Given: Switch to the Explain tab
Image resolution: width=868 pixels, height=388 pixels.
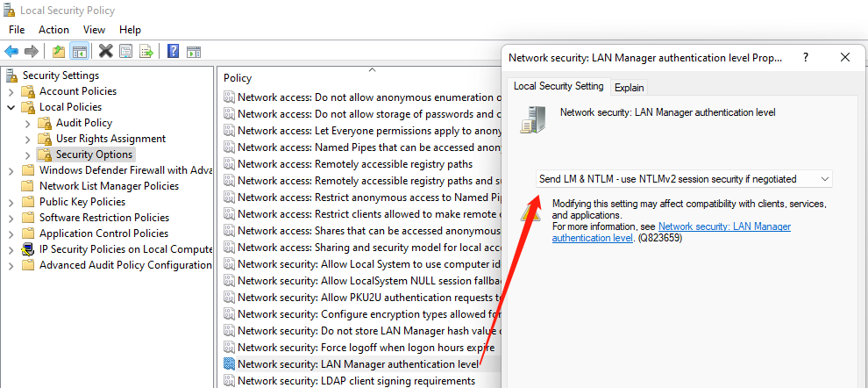Looking at the screenshot, I should tap(629, 87).
